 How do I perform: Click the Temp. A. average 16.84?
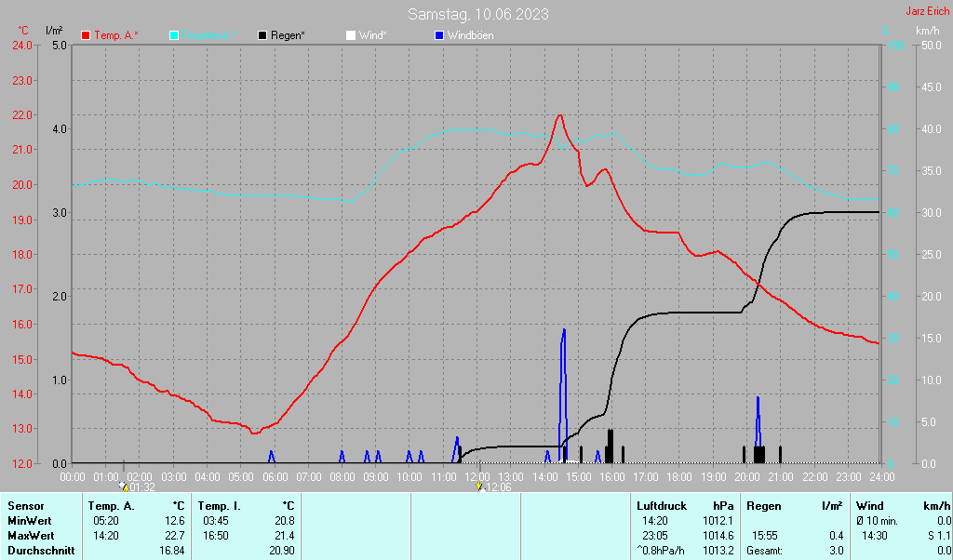[174, 551]
